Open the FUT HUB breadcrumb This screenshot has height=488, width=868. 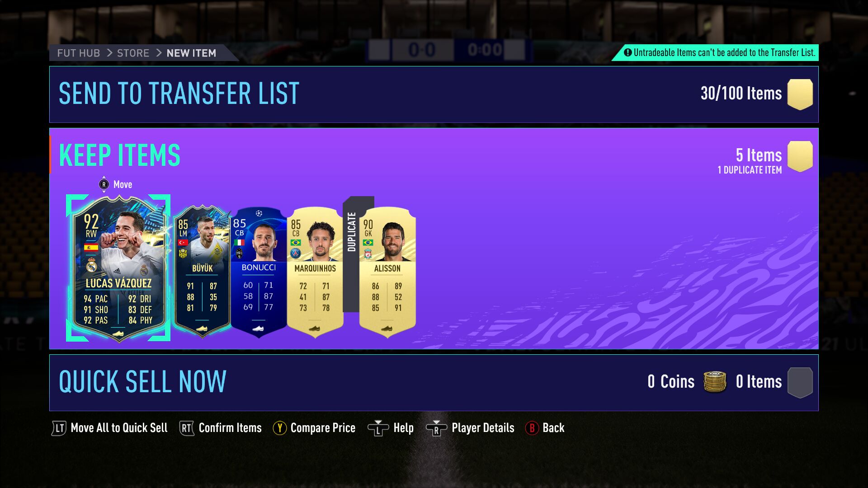click(x=79, y=53)
